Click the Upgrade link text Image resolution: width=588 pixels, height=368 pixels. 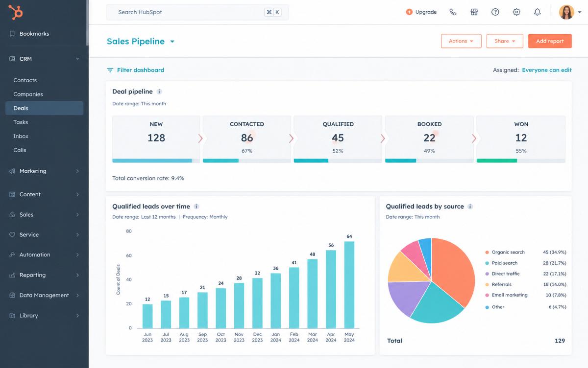(x=426, y=12)
